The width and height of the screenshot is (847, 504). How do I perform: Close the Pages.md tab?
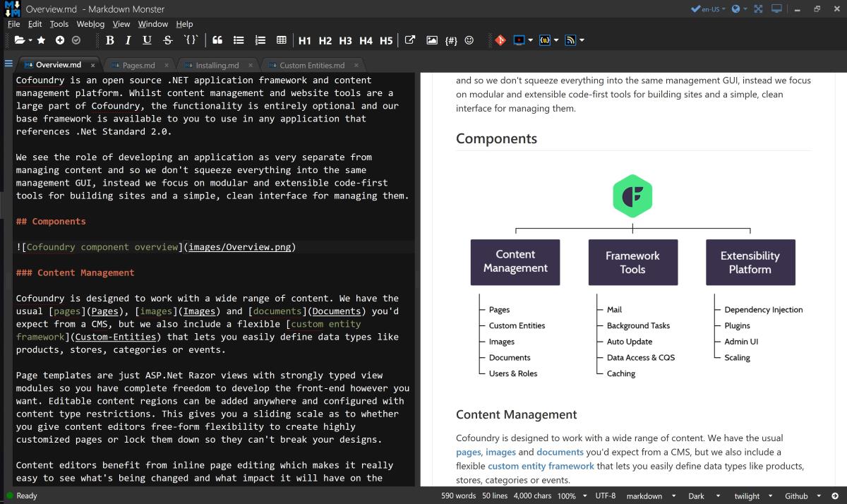166,65
